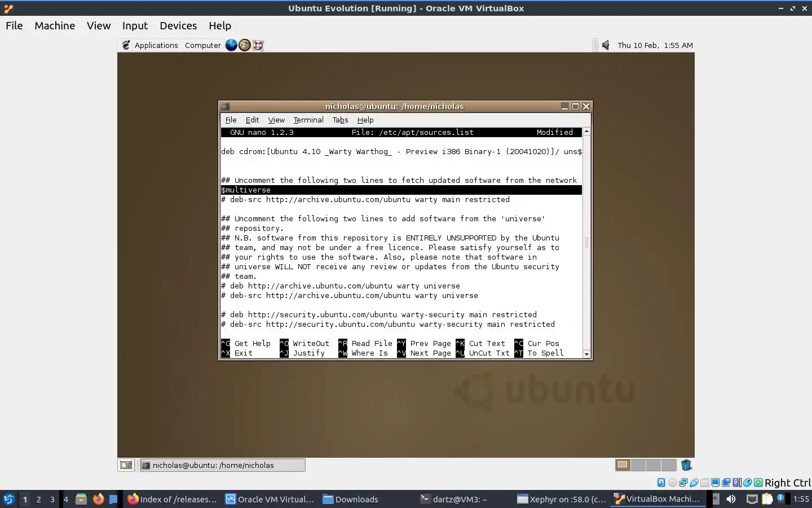Click VirtualBox CPU virtualization indicator
The width and height of the screenshot is (812, 508).
tap(736, 483)
